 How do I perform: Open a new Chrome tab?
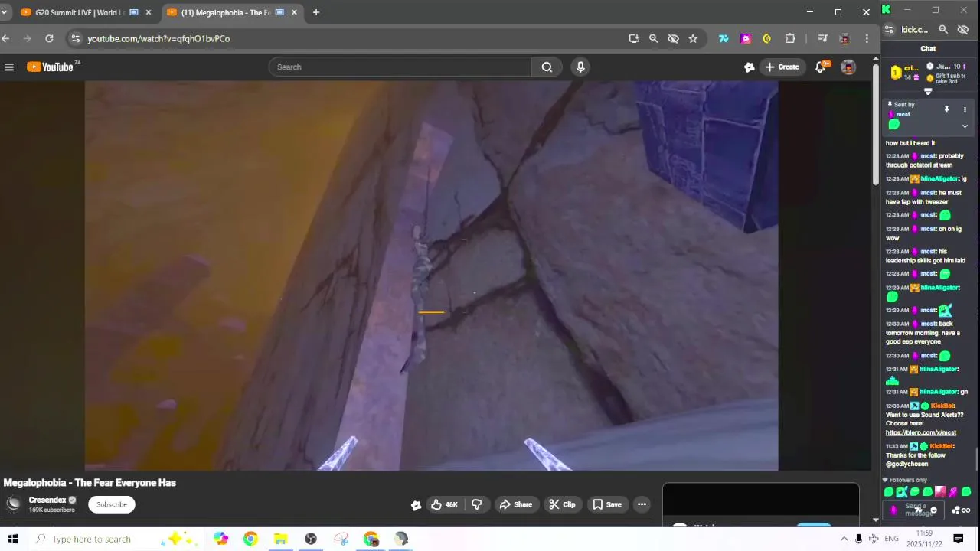pos(315,12)
